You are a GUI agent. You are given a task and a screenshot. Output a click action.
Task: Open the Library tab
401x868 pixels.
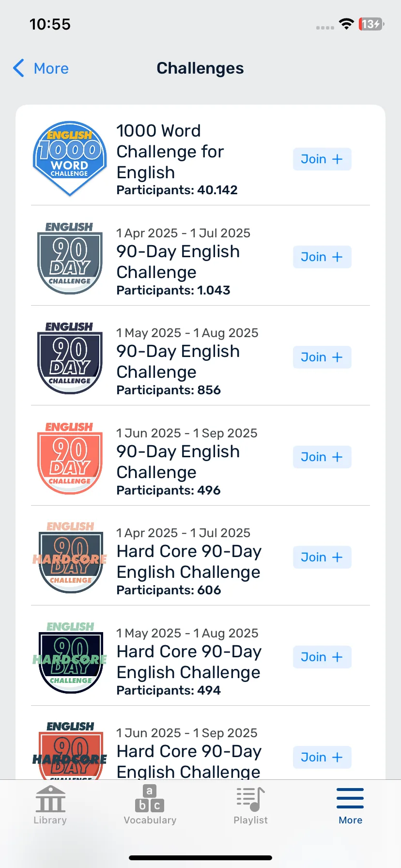[x=50, y=806]
